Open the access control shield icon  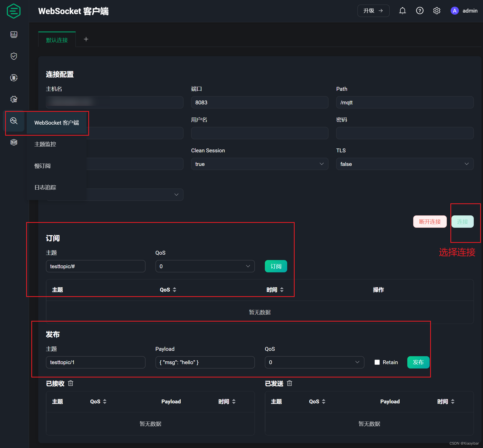14,56
